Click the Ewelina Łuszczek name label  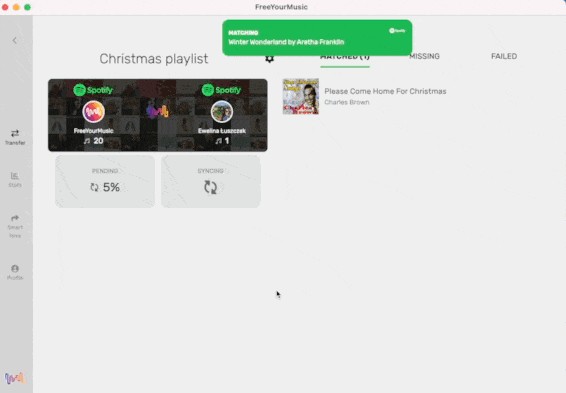[222, 131]
